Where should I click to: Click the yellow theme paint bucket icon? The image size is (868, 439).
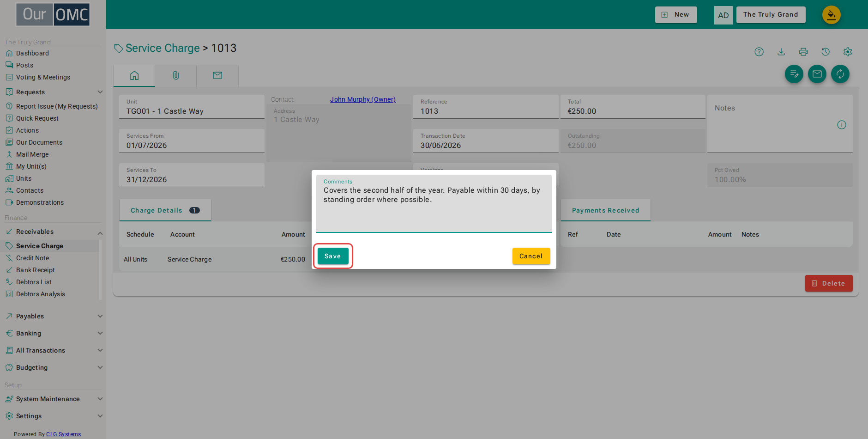point(832,15)
